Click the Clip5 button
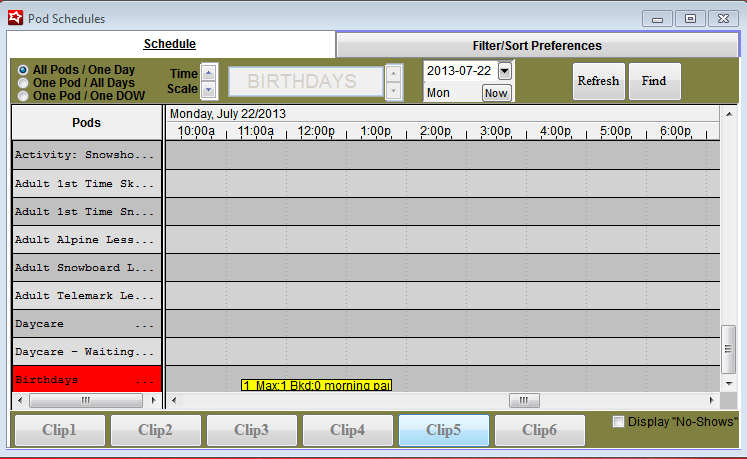 pyautogui.click(x=444, y=430)
